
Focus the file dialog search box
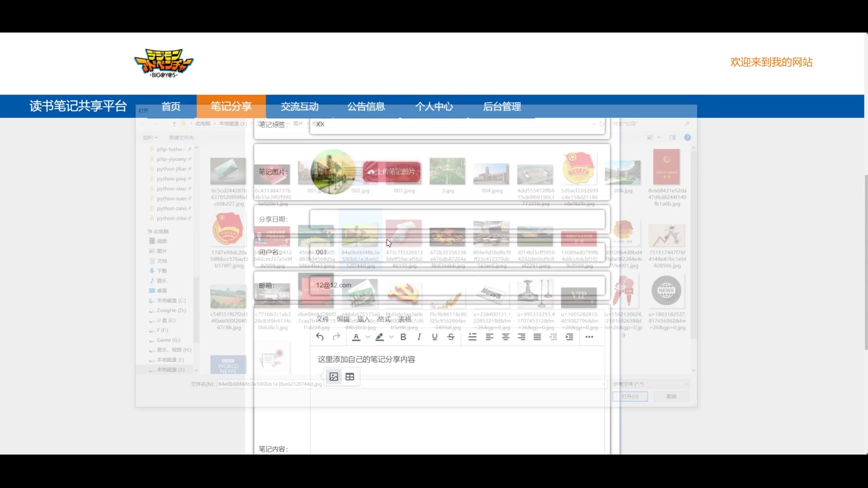pos(651,124)
